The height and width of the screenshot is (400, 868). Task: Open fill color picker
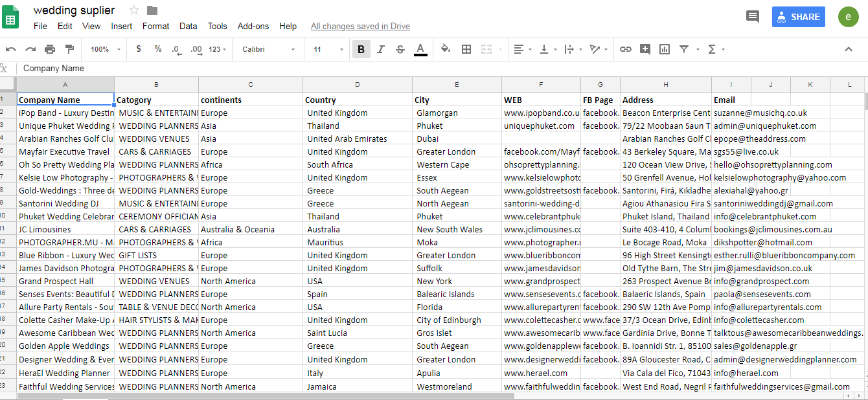[446, 49]
